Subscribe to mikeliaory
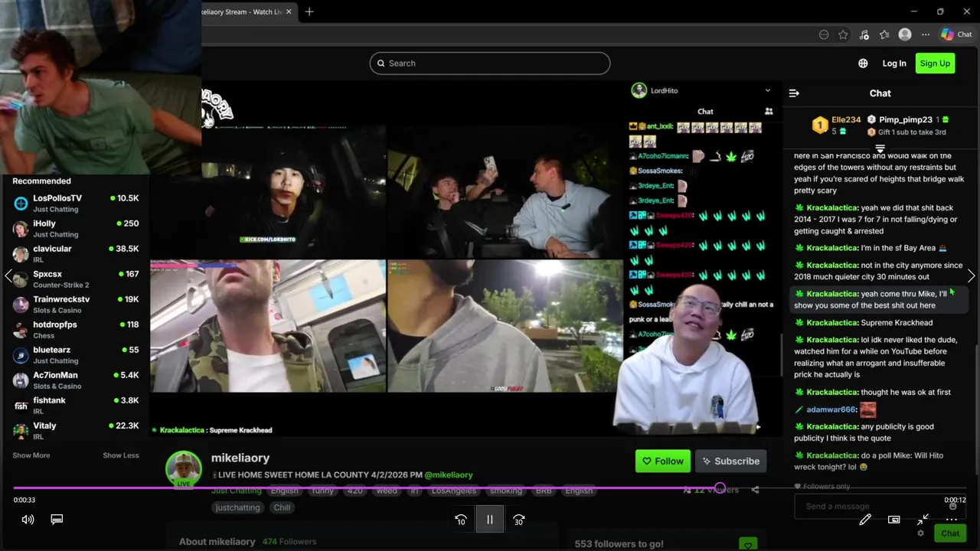The image size is (980, 551). click(731, 461)
